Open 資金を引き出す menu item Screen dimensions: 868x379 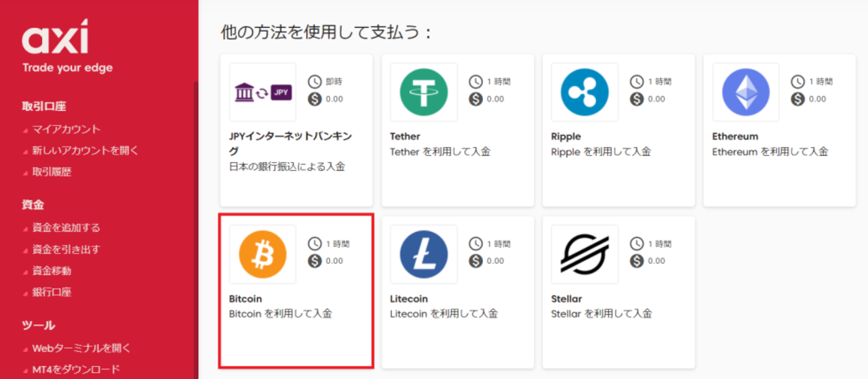pyautogui.click(x=66, y=249)
